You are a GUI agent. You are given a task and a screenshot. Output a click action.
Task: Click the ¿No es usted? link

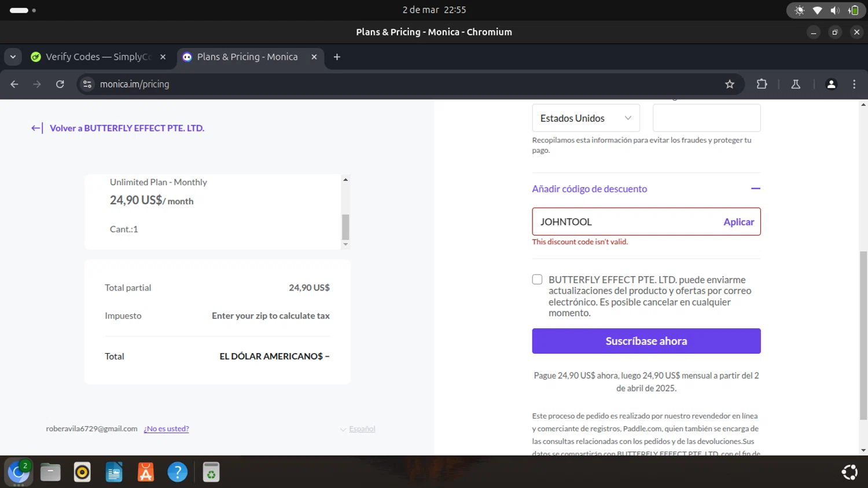pyautogui.click(x=166, y=429)
